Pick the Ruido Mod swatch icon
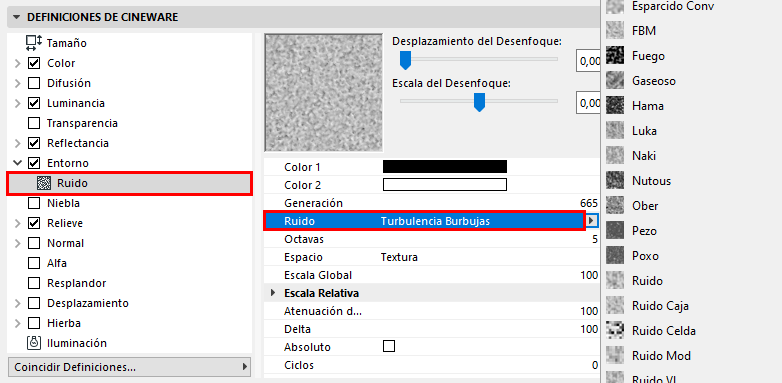 [x=615, y=355]
